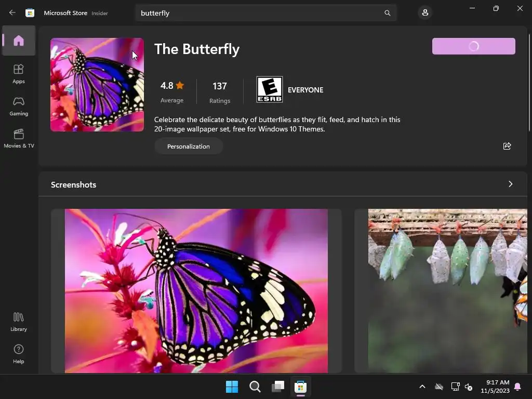Open the clock showing 9:17 AM
The width and height of the screenshot is (532, 399).
click(x=495, y=387)
